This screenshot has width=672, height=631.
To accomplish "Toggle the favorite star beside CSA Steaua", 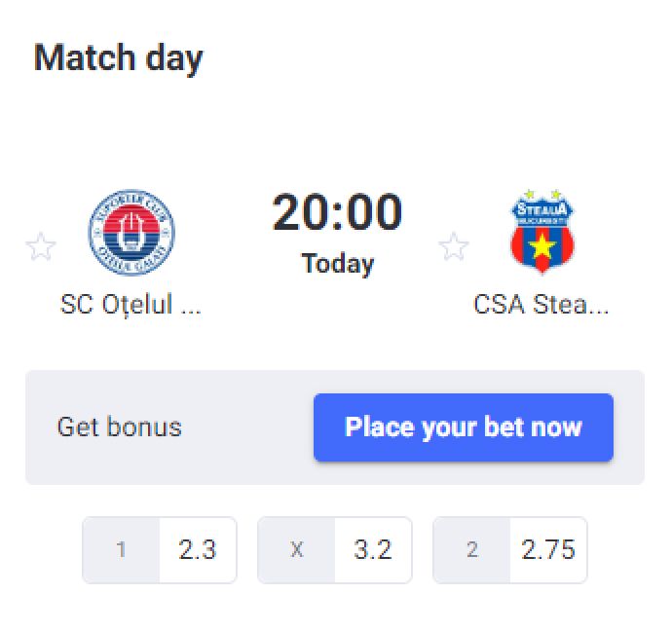I will (x=454, y=246).
